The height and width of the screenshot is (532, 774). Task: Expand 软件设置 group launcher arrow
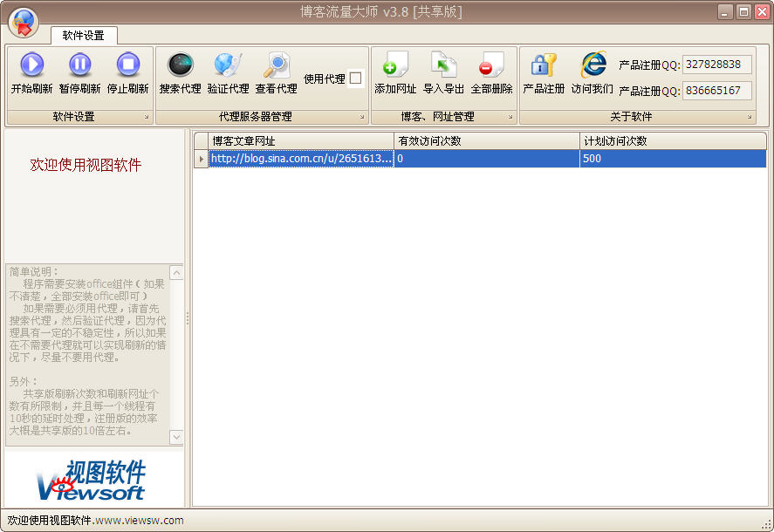point(146,117)
